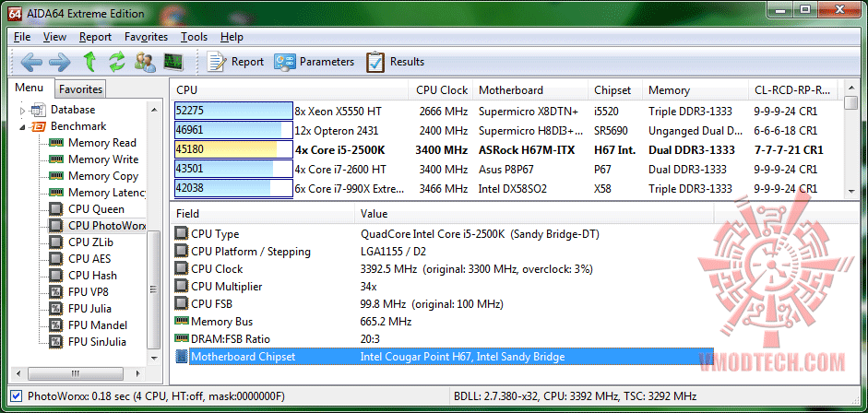The image size is (868, 413).
Task: Click the AIDA64 title bar icon
Action: 15,13
